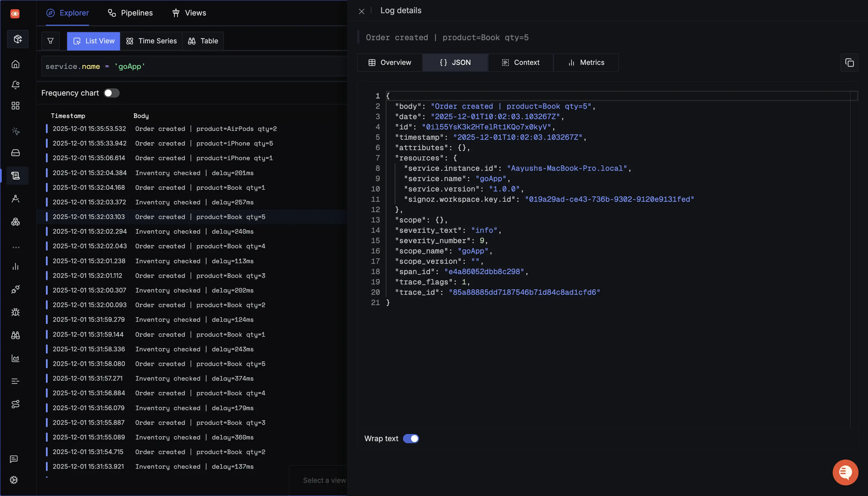Switch to Table view of logs
The width and height of the screenshot is (868, 496).
(x=203, y=41)
